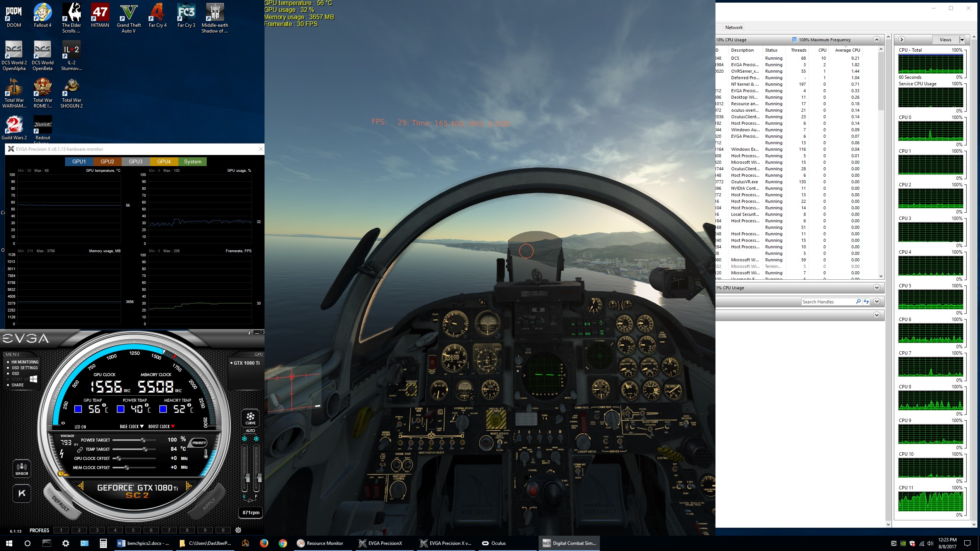The width and height of the screenshot is (980, 551).
Task: Toggle OSD in the EVGA menu
Action: coord(15,373)
